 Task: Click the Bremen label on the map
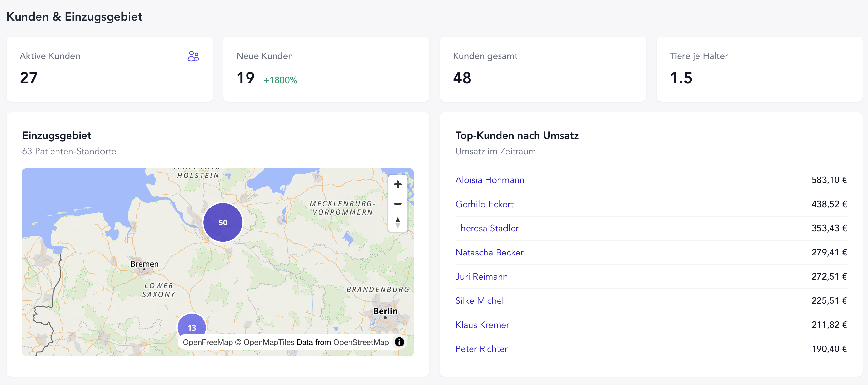click(144, 264)
